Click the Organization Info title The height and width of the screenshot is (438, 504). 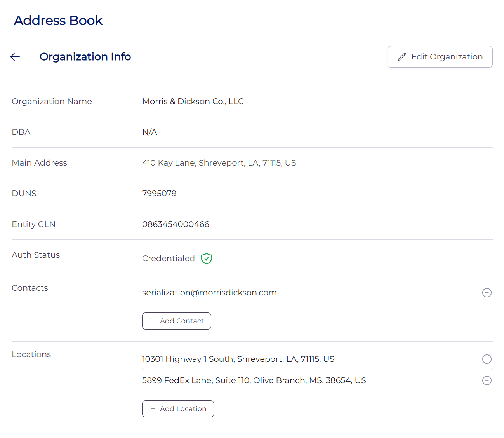point(85,57)
